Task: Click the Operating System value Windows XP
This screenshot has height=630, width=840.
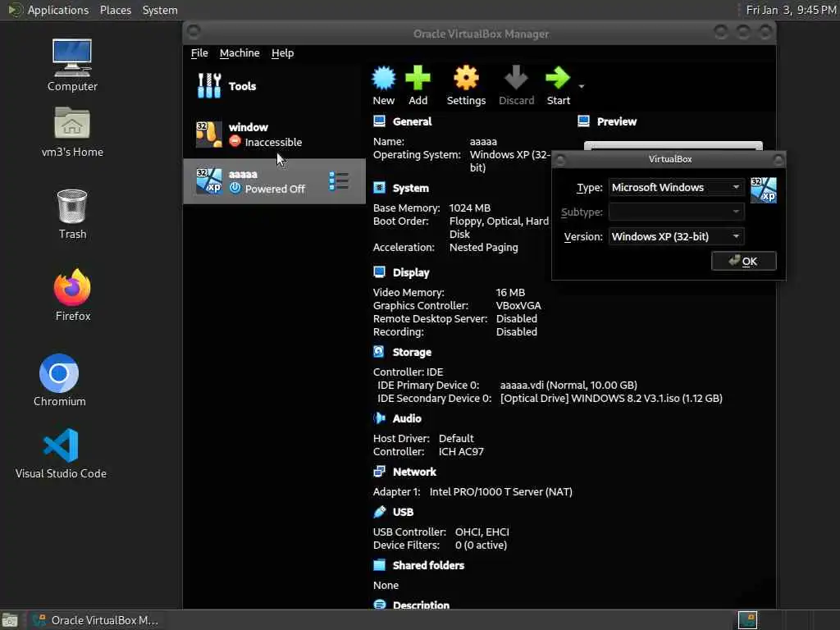Action: pyautogui.click(x=509, y=161)
